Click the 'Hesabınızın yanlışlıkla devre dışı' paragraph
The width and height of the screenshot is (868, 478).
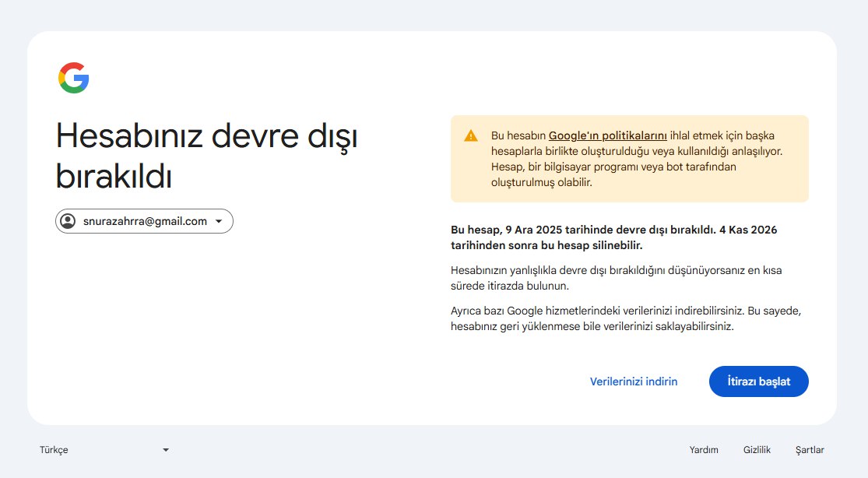616,278
